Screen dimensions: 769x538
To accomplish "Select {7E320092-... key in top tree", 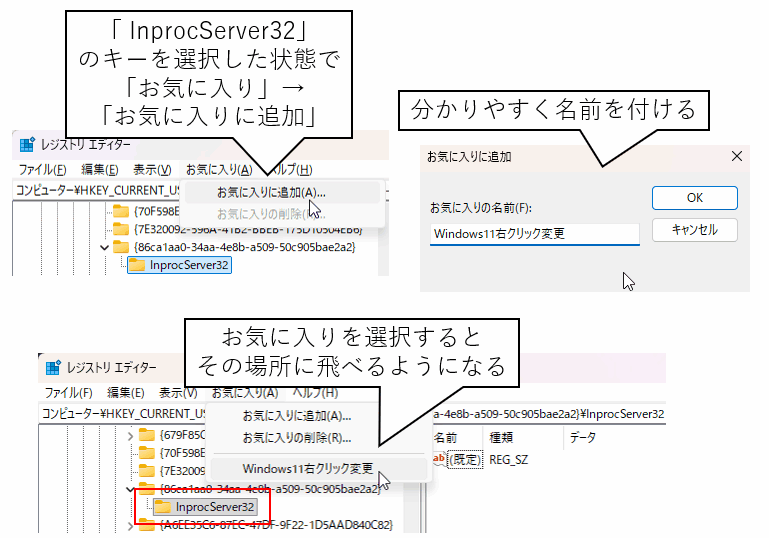I will click(248, 229).
